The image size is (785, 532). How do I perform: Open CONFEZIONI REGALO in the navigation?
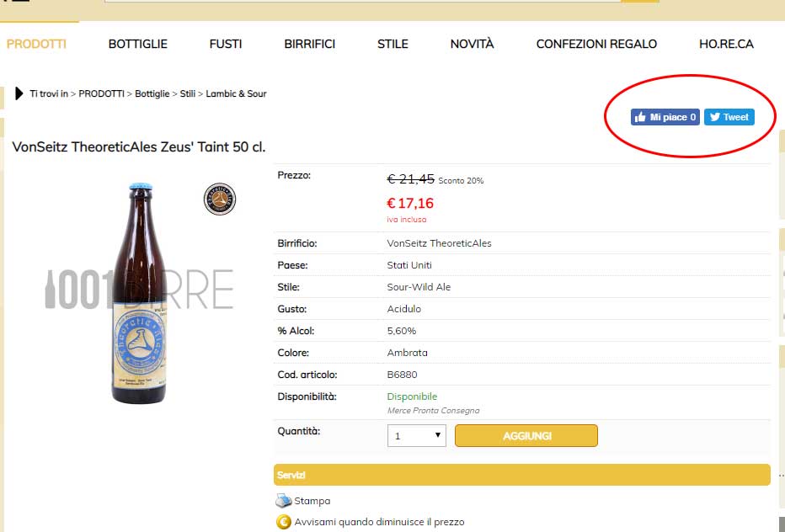596,44
